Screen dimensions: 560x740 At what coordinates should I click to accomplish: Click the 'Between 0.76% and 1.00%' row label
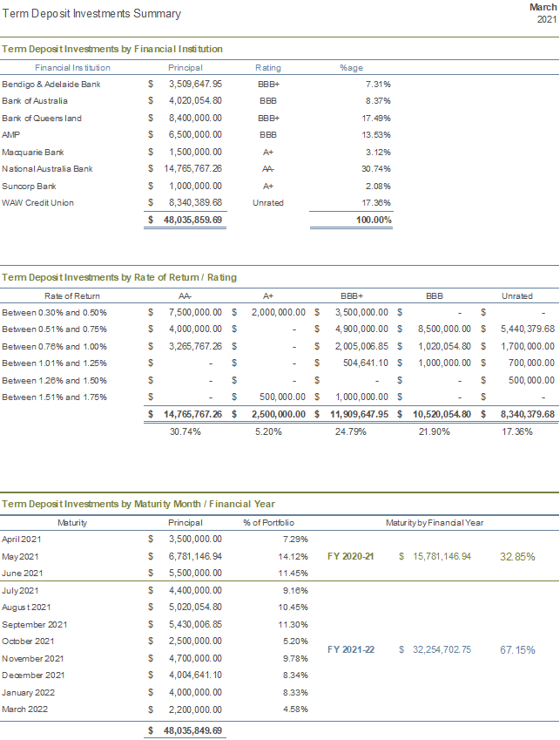(54, 346)
